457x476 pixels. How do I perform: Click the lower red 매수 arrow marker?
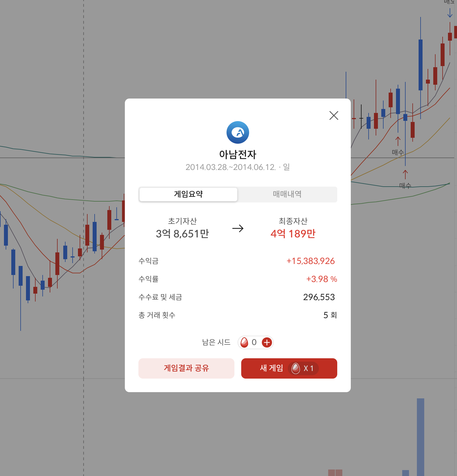(x=405, y=174)
